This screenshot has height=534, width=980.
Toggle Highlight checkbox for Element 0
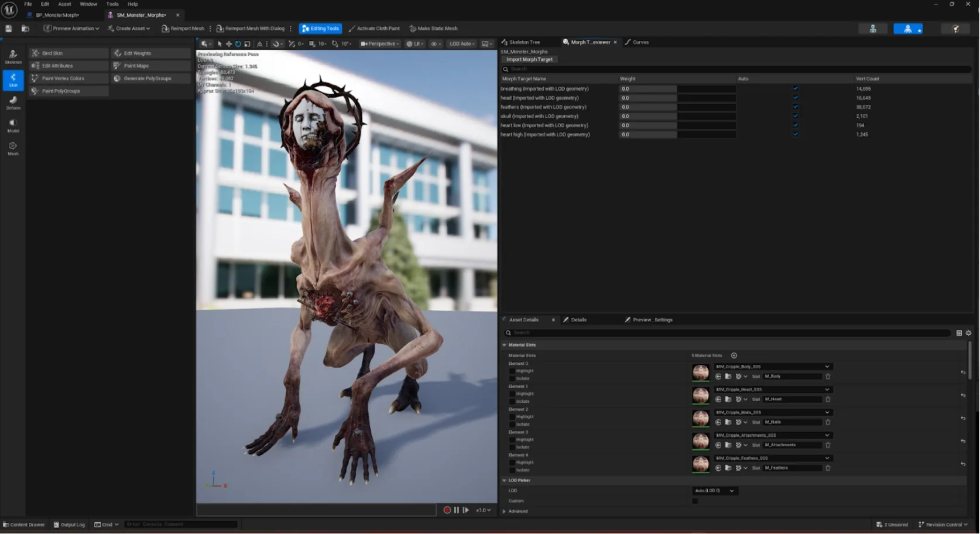[x=512, y=371]
